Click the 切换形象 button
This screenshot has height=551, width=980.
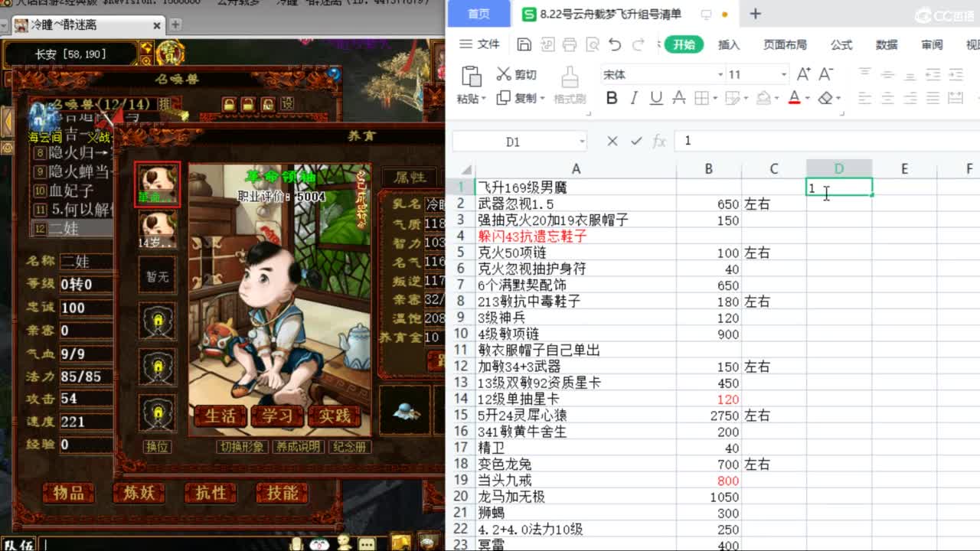[242, 447]
